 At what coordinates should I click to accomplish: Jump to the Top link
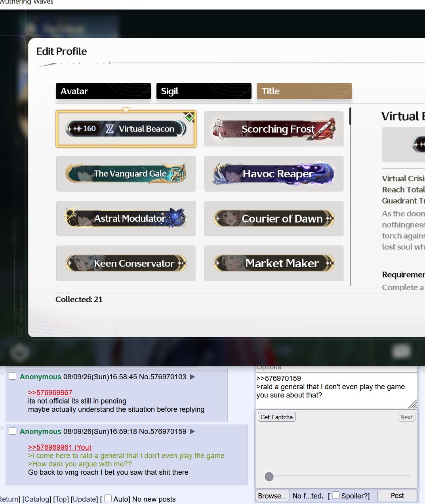(x=61, y=499)
